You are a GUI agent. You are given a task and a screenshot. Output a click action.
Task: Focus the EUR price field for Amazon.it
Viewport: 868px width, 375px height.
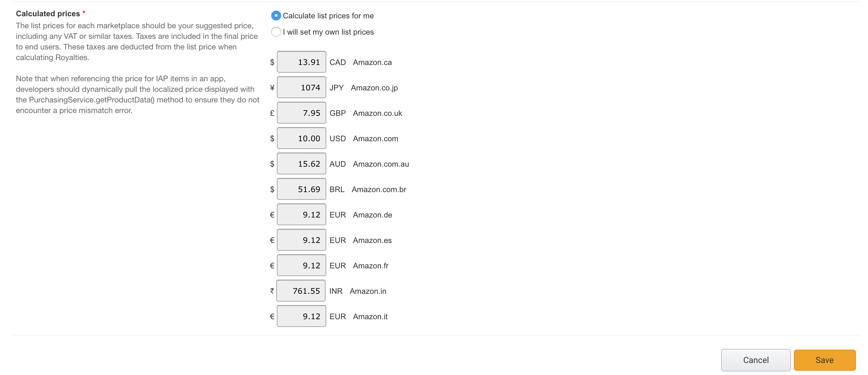[302, 316]
